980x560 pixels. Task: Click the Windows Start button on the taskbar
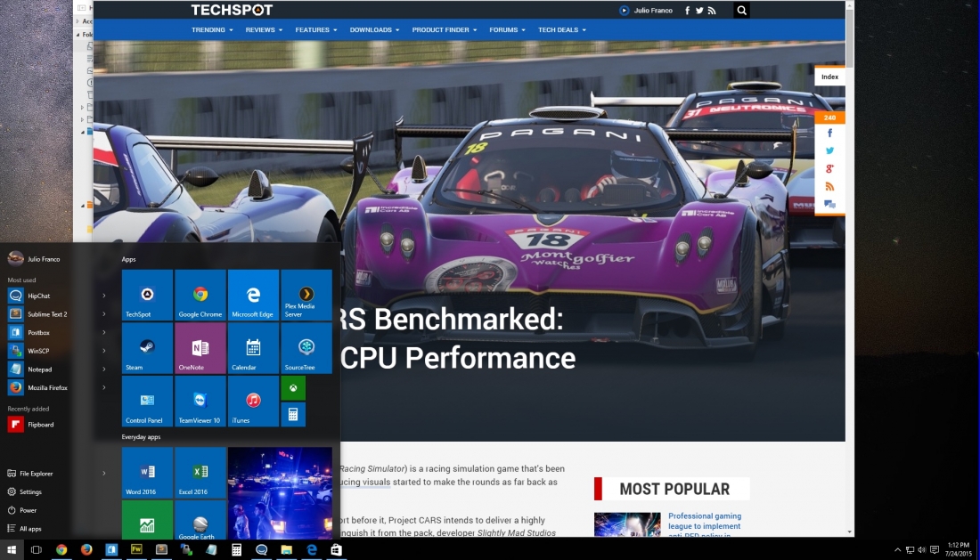(12, 549)
